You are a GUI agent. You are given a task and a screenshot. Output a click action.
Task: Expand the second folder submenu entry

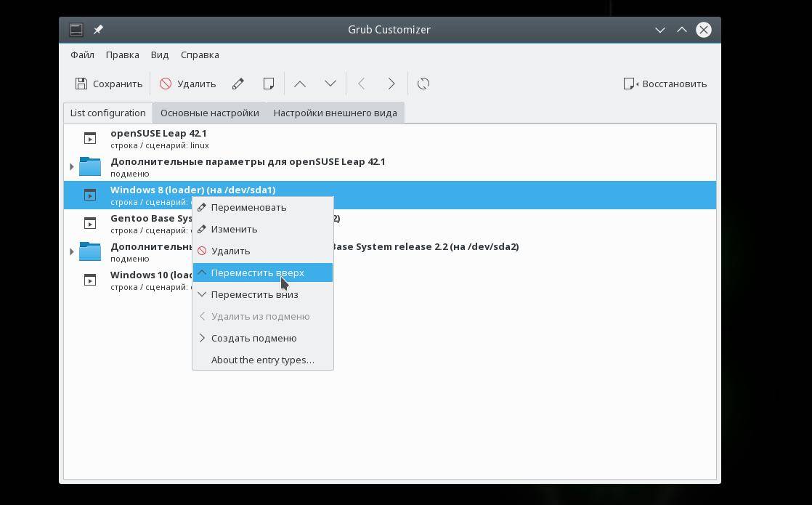tap(71, 252)
